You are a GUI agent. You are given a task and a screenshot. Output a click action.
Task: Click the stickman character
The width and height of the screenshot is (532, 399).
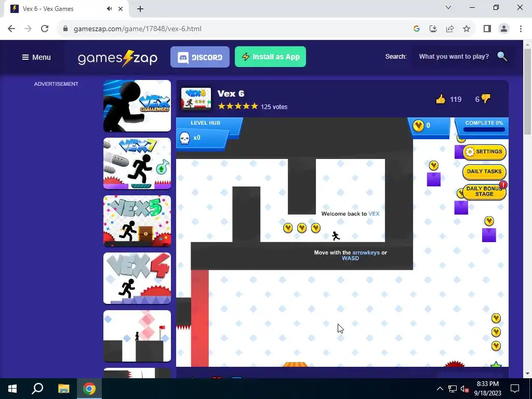click(x=336, y=236)
